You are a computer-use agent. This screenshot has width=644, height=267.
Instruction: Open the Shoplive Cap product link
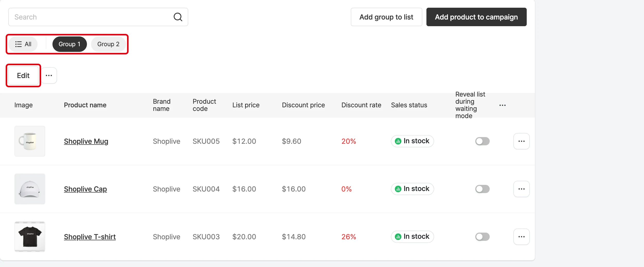point(85,189)
